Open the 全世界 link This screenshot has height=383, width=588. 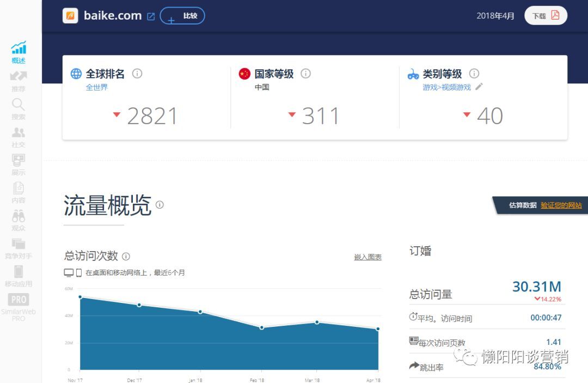point(97,87)
